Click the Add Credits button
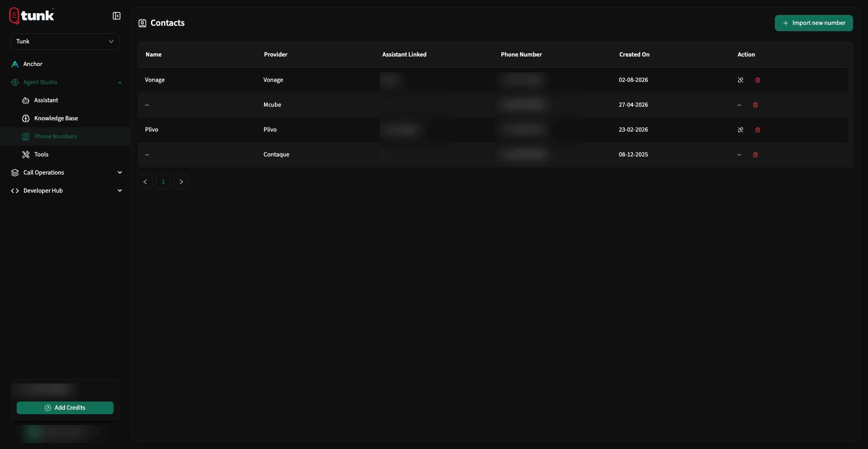Image resolution: width=868 pixels, height=449 pixels. pyautogui.click(x=65, y=408)
